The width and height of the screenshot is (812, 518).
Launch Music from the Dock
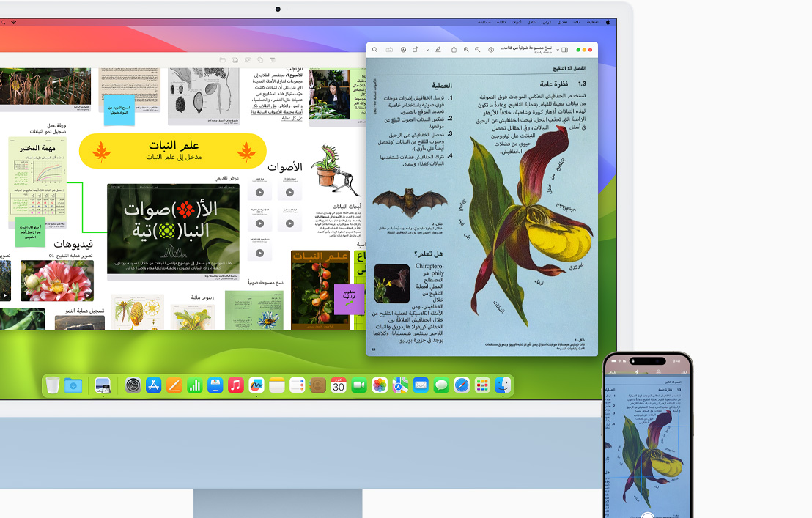236,385
